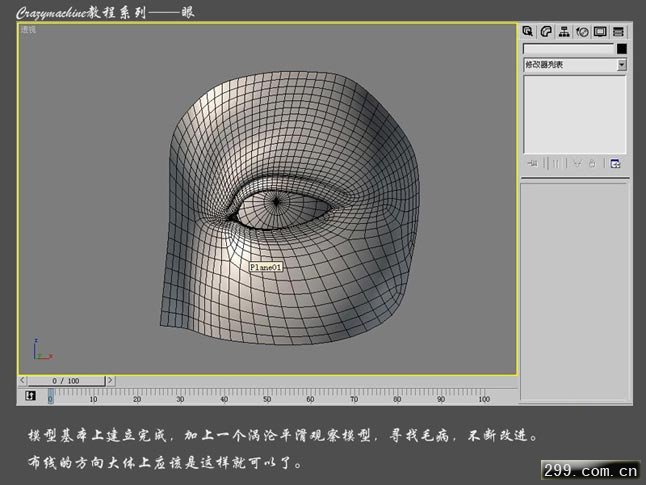The width and height of the screenshot is (646, 485).
Task: Click the track bar key mode icon
Action: [x=30, y=396]
